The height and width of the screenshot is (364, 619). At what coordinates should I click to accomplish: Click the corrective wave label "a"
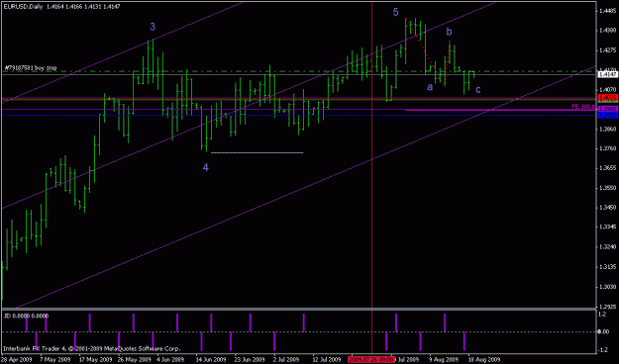tap(430, 87)
